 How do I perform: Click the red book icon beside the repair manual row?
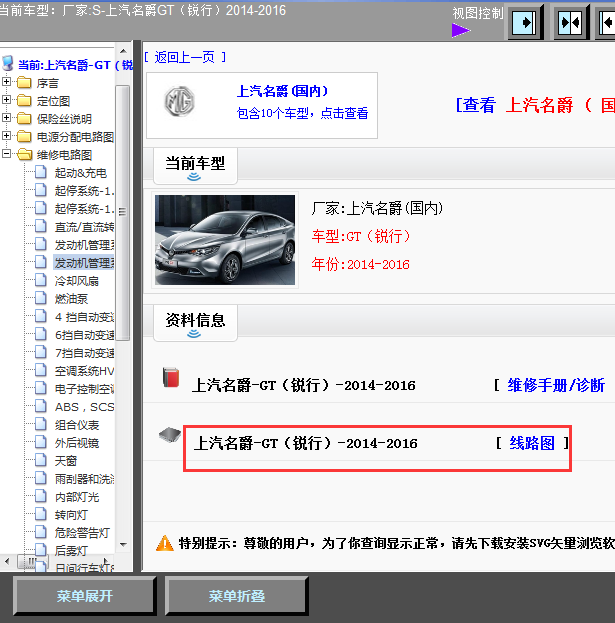pos(171,377)
